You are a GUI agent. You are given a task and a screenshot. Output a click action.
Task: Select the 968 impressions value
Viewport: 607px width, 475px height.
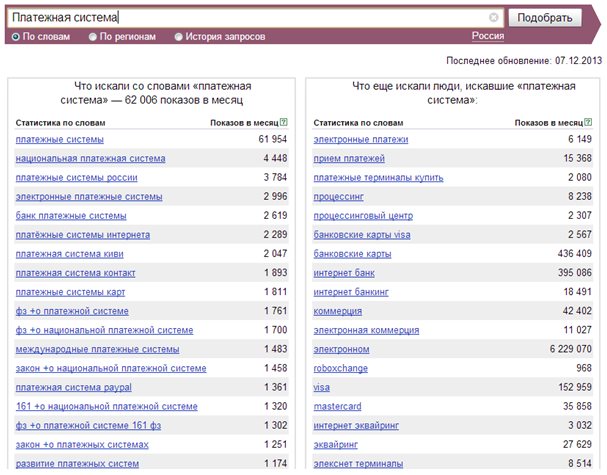click(x=584, y=368)
